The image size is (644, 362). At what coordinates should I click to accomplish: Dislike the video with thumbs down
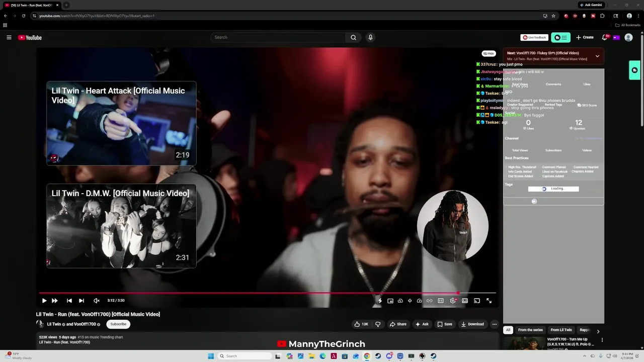pyautogui.click(x=378, y=324)
